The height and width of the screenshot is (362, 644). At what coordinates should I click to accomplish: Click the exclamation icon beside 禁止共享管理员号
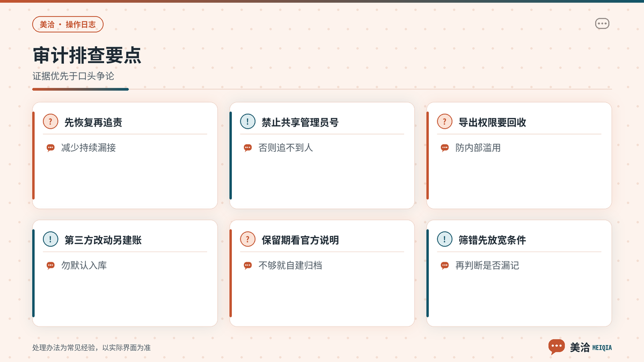[x=247, y=122]
